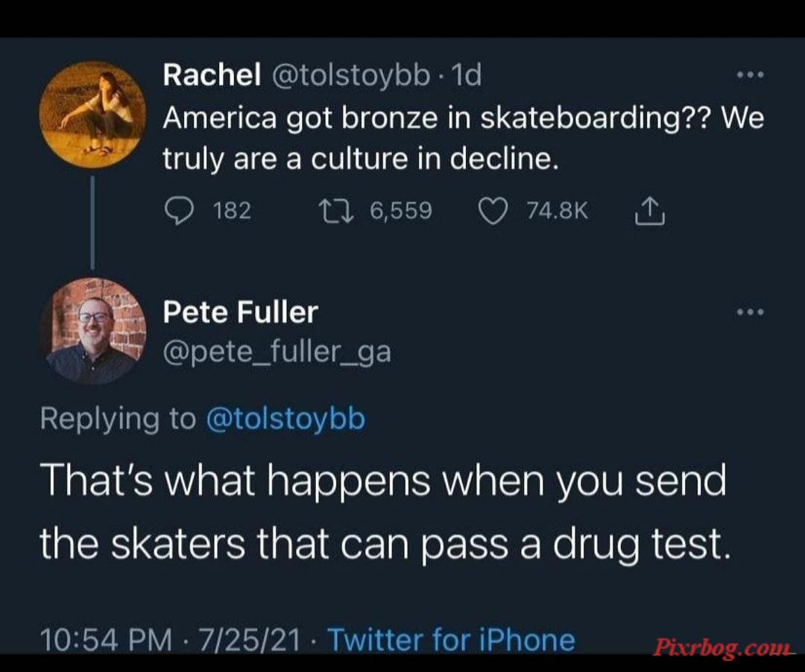Click the retweet icon on Rachel's tweet

click(335, 211)
